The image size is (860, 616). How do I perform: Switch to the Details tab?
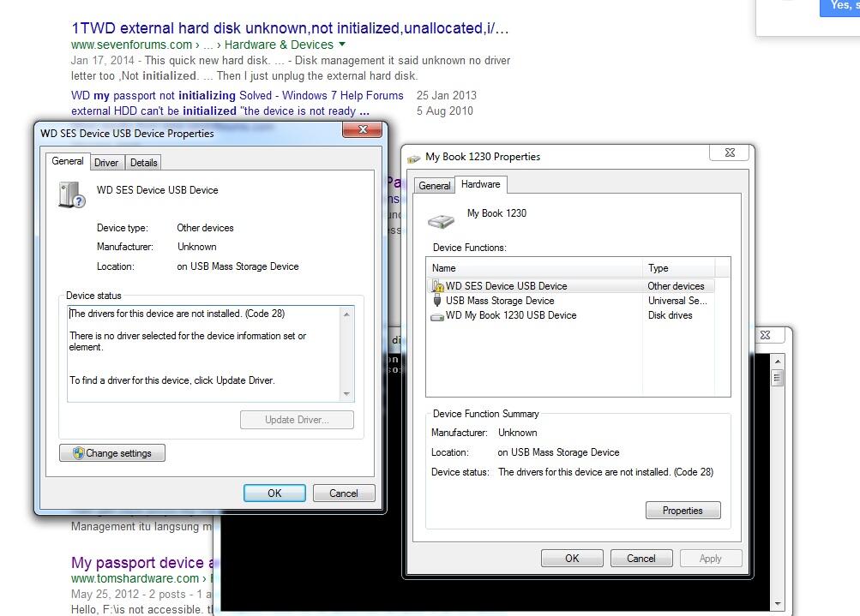(x=144, y=163)
